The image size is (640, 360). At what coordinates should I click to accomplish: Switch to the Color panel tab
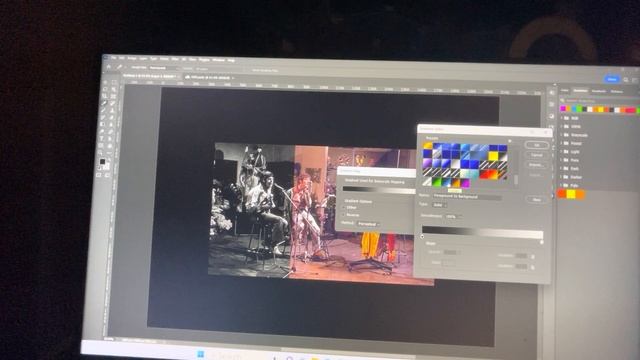coord(564,91)
